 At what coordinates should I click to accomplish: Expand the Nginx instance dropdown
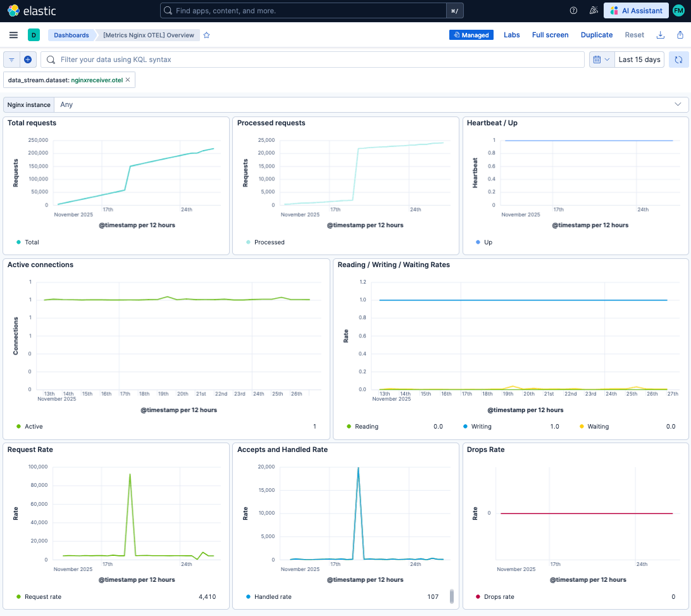[x=678, y=104]
